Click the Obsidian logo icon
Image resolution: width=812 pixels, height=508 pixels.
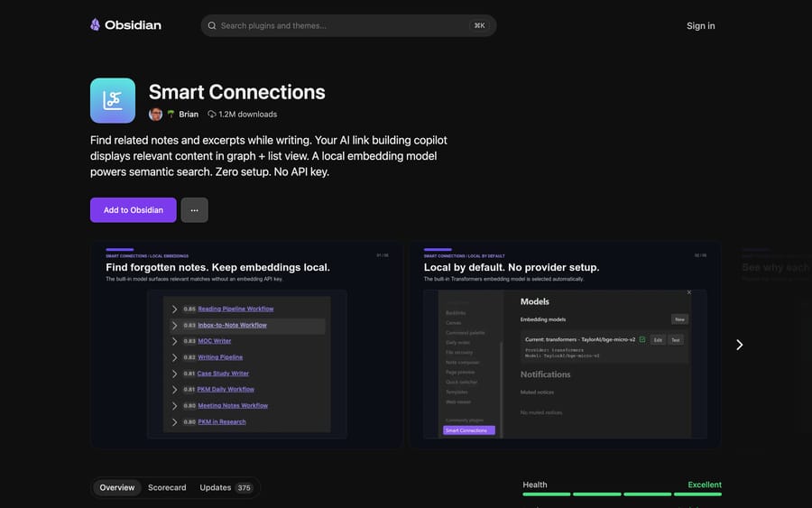click(x=96, y=25)
